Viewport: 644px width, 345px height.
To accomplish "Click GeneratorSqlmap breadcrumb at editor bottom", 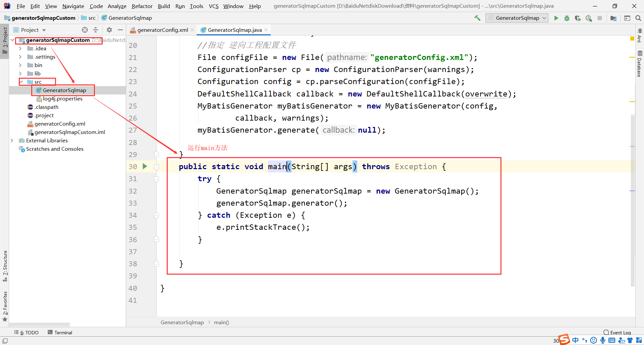I will [x=182, y=322].
